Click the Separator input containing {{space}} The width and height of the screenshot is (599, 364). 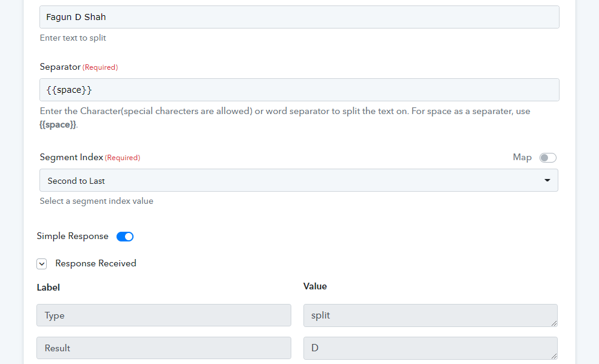[299, 90]
